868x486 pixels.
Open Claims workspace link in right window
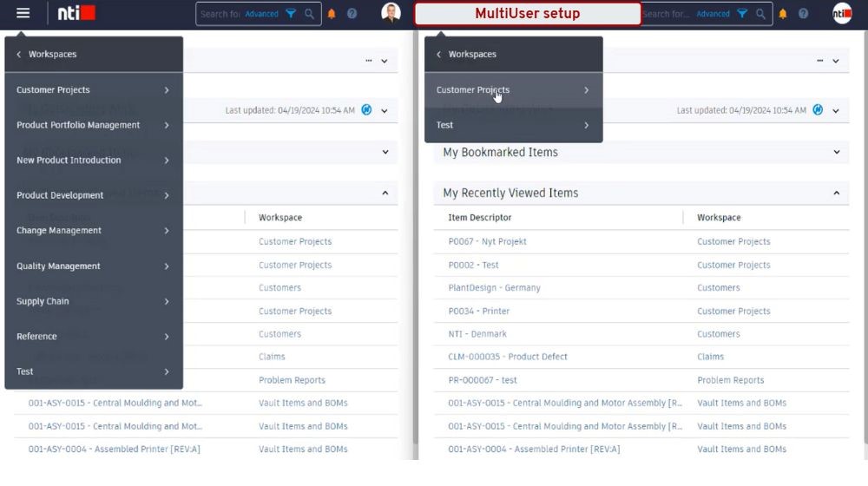click(x=710, y=357)
